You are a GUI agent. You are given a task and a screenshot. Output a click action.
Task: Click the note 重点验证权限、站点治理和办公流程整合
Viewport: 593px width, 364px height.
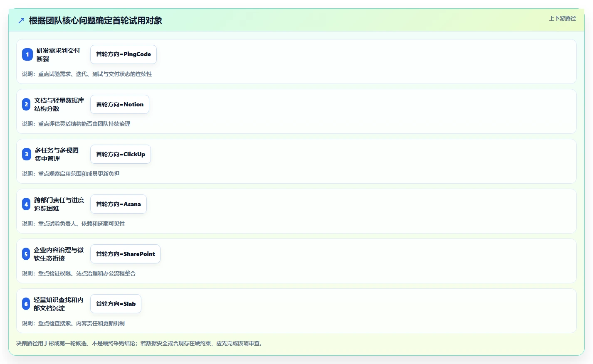87,273
